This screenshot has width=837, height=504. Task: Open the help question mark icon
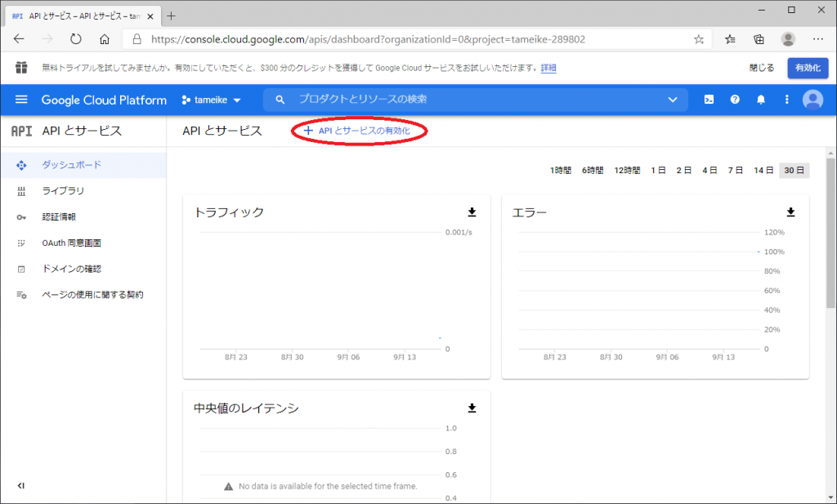click(x=735, y=100)
